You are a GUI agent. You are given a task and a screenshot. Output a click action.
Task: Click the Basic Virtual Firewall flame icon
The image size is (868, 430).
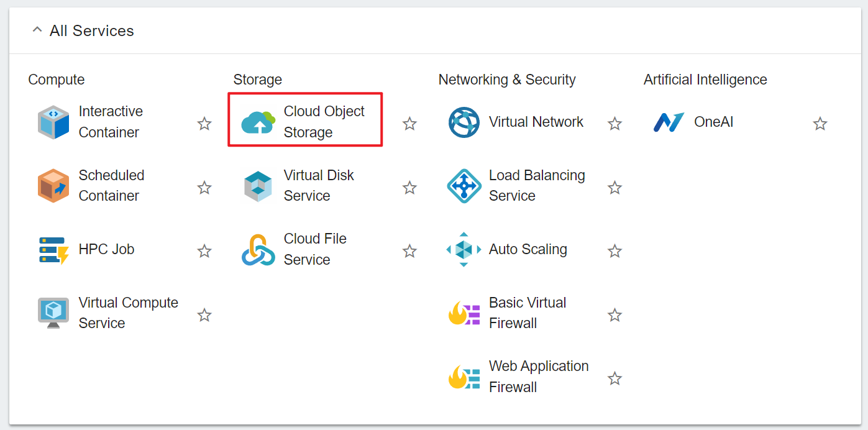point(464,313)
